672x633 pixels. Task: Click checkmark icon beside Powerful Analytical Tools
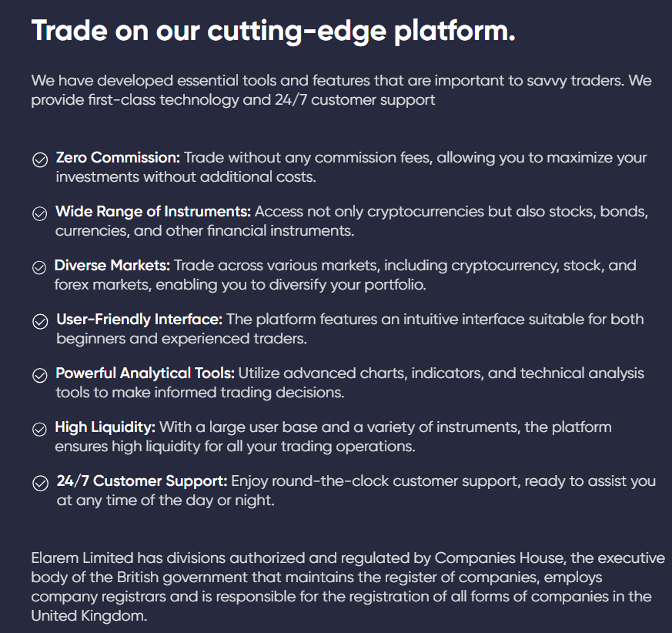tap(39, 376)
